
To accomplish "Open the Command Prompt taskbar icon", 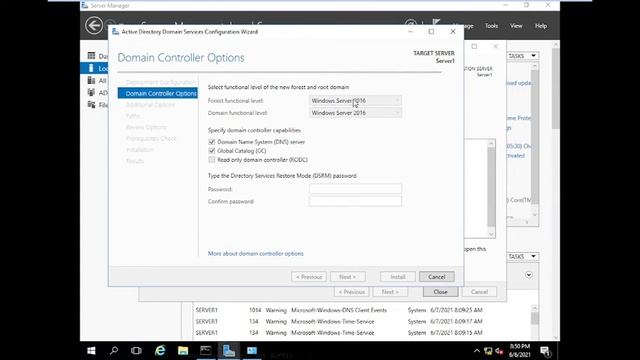I will point(206,351).
